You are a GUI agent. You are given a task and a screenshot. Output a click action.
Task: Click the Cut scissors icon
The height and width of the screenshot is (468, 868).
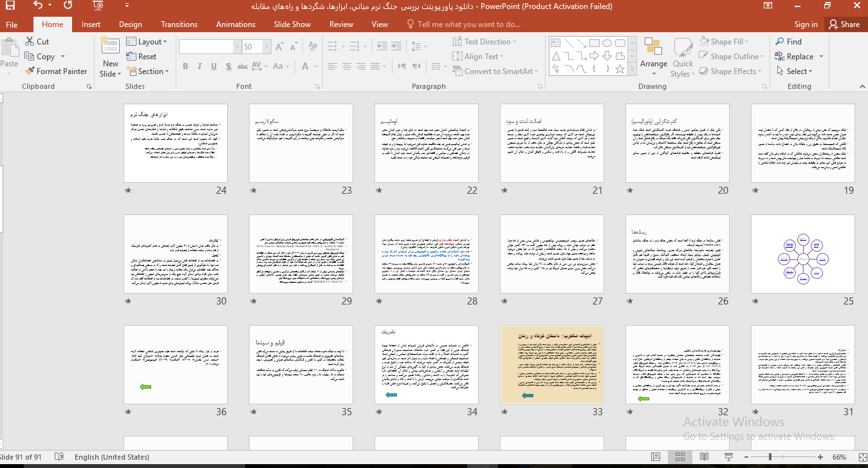coord(30,41)
